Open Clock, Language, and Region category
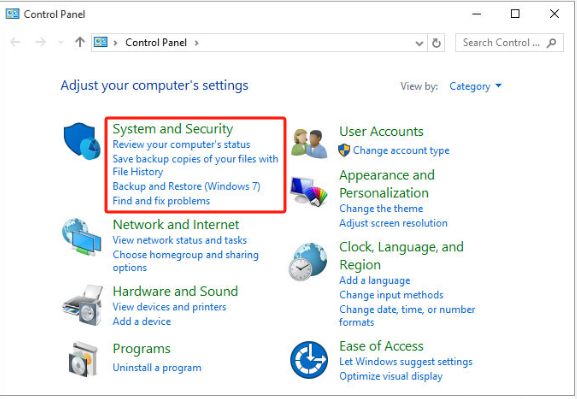The width and height of the screenshot is (577, 399). click(x=401, y=255)
